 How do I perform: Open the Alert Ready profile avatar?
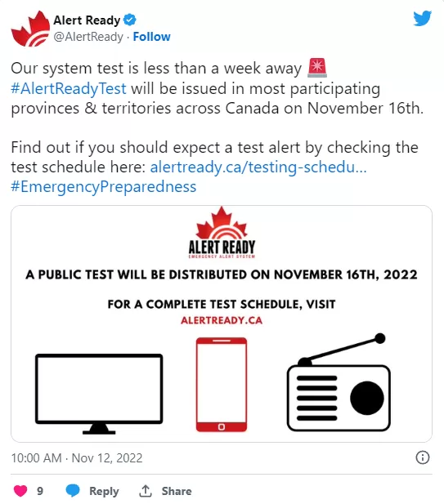click(x=30, y=29)
